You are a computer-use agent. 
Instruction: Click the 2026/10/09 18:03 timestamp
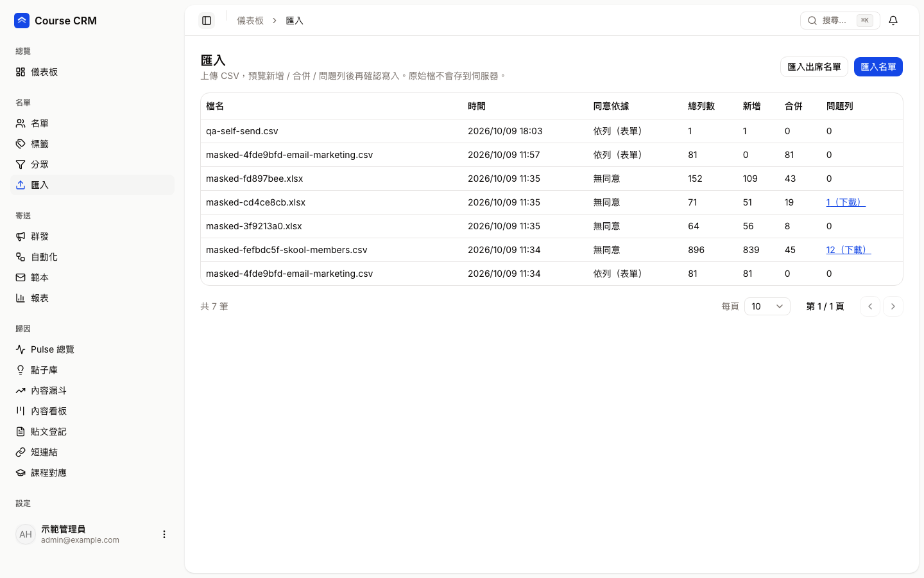[505, 131]
